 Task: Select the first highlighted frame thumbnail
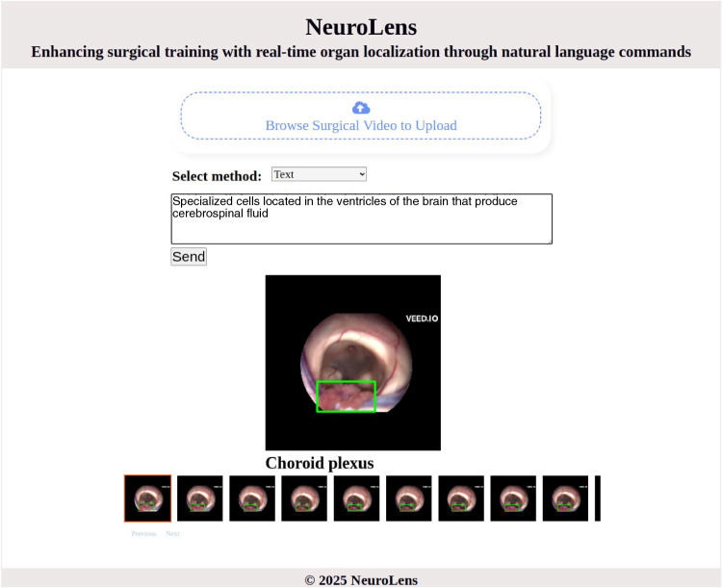tap(148, 499)
